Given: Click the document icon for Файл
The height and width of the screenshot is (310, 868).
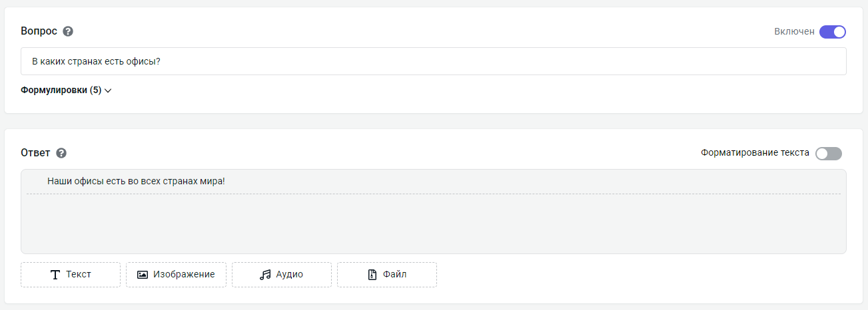Looking at the screenshot, I should coord(372,275).
